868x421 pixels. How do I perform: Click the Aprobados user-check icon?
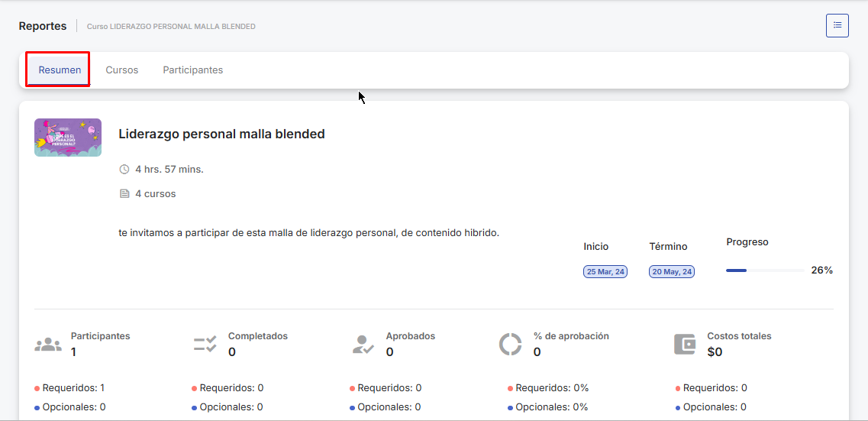tap(363, 345)
